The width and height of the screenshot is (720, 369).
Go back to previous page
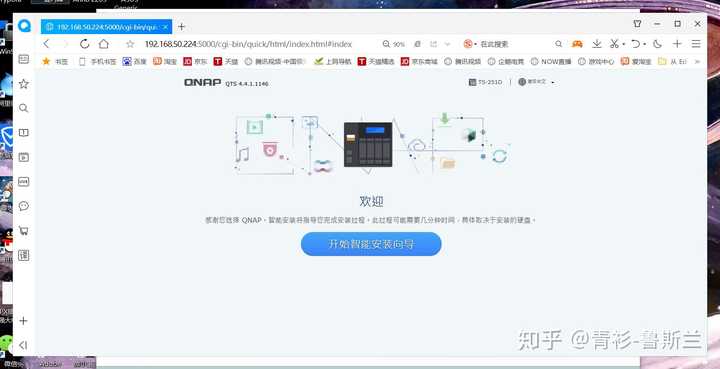(x=46, y=44)
